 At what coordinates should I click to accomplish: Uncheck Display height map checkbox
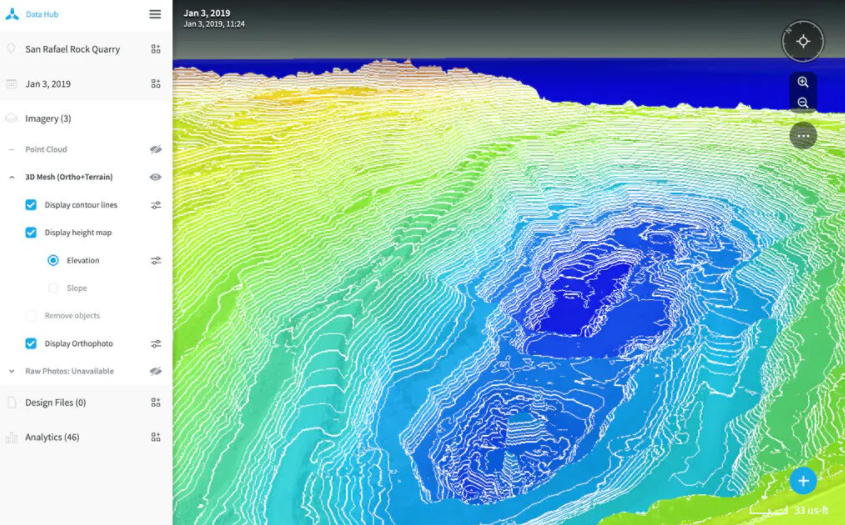[x=31, y=233]
